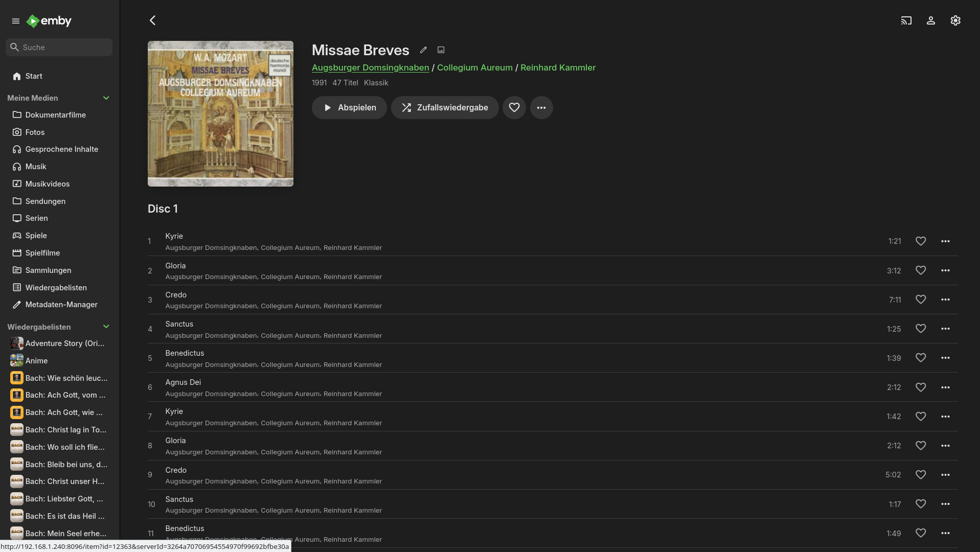This screenshot has height=552, width=980.
Task: Open the Musikvideos library
Action: 60,184
